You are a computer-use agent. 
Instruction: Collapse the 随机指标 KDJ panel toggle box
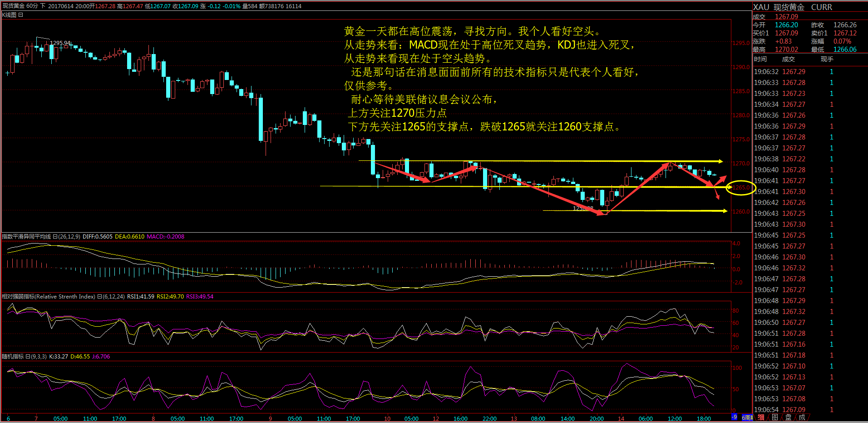28,357
